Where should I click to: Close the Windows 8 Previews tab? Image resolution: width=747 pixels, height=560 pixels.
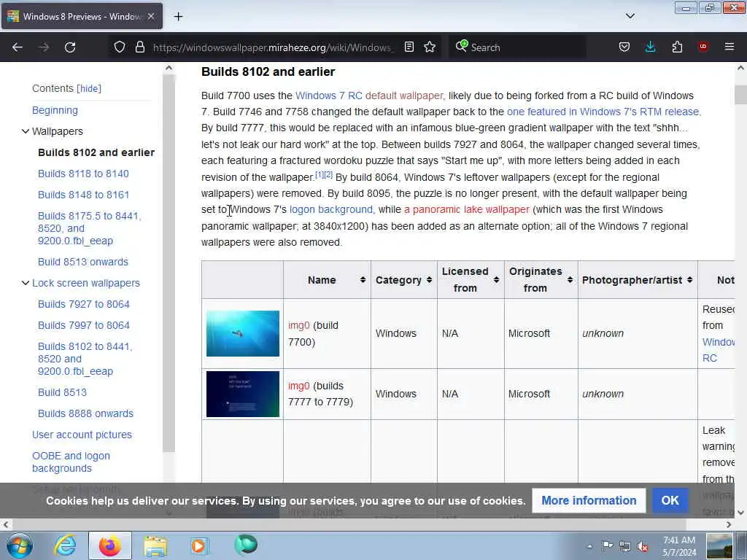point(151,16)
